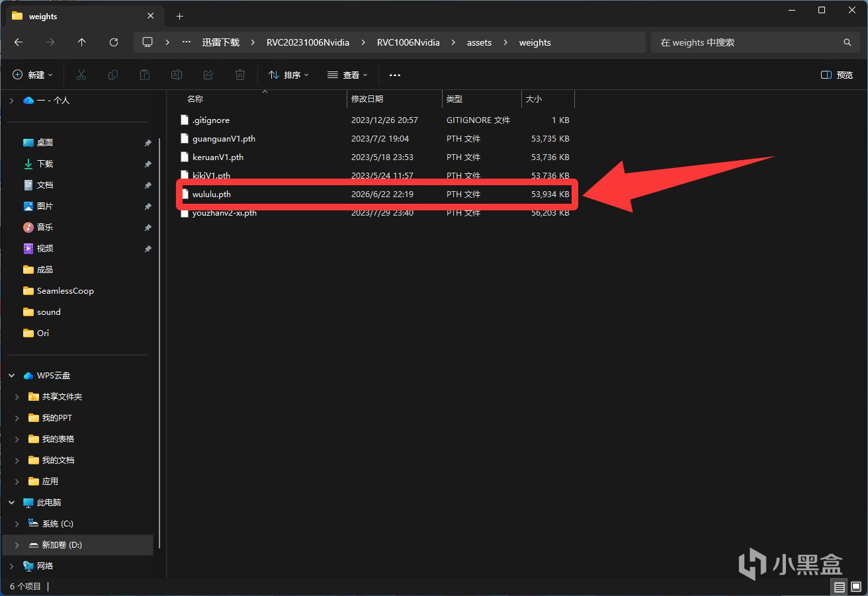Unpin 桌面 using its pin icon
The width and height of the screenshot is (868, 596).
click(148, 143)
